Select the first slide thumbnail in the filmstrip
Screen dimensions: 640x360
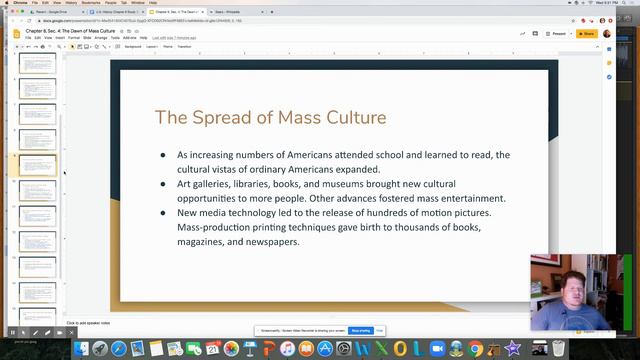(x=38, y=63)
